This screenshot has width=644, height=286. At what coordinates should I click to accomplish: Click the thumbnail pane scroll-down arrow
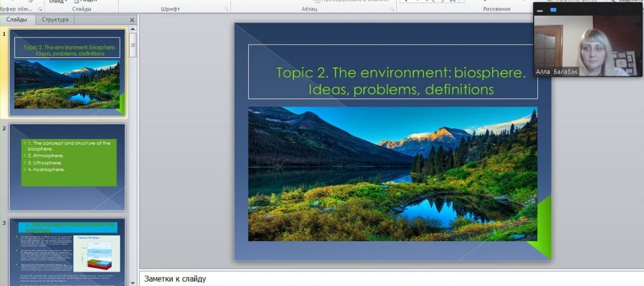(132, 282)
